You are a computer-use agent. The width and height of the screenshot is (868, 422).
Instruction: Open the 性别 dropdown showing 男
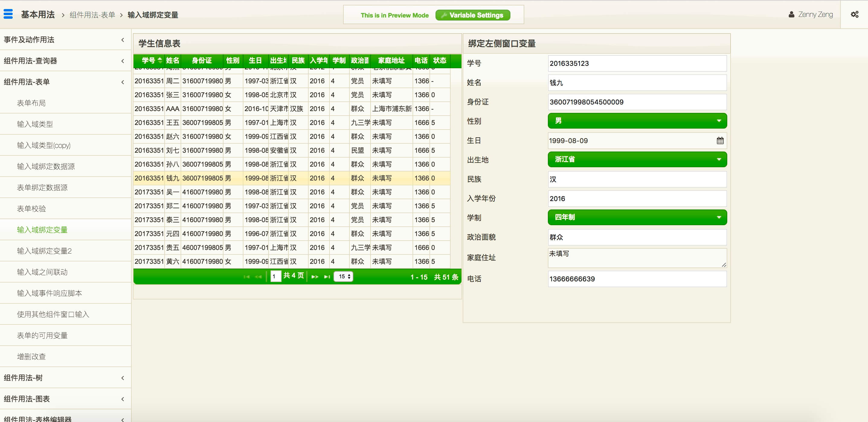(x=637, y=121)
